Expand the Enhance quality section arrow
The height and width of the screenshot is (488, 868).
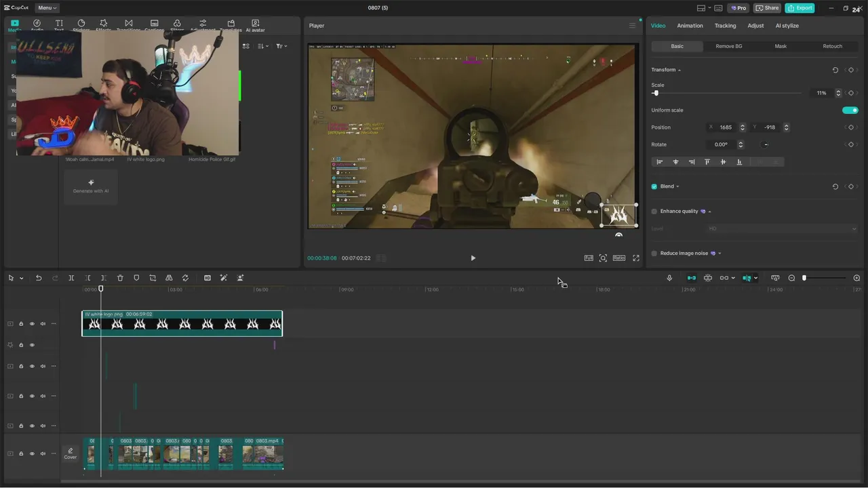(709, 211)
